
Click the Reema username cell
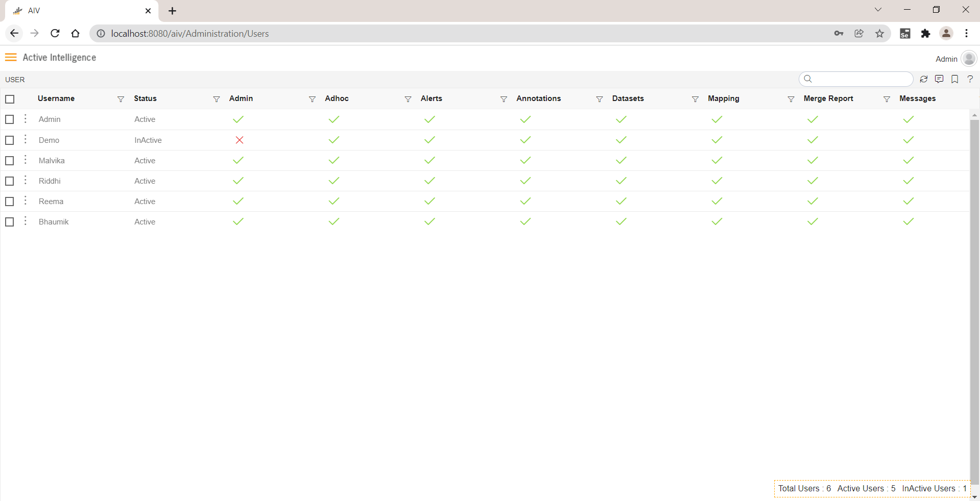51,202
